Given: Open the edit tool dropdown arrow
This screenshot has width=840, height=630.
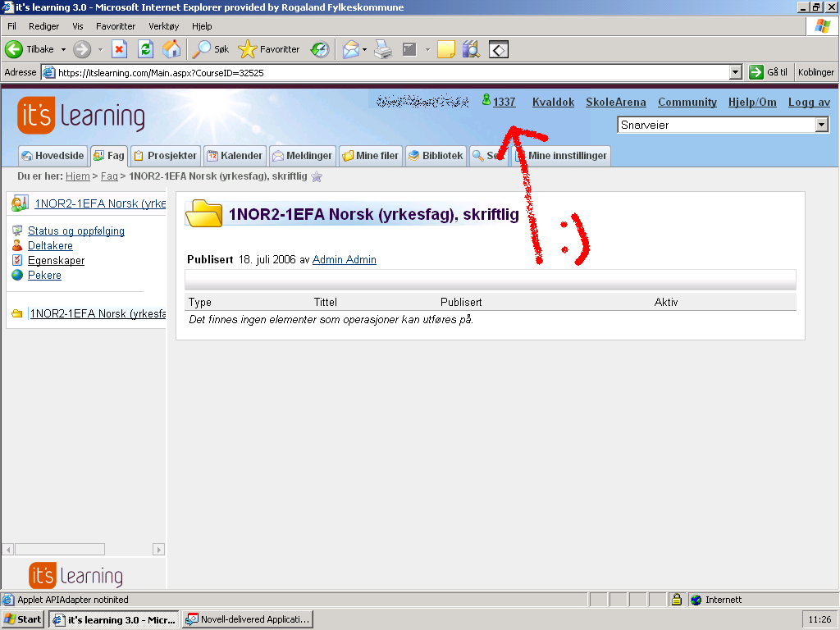Looking at the screenshot, I should [427, 49].
